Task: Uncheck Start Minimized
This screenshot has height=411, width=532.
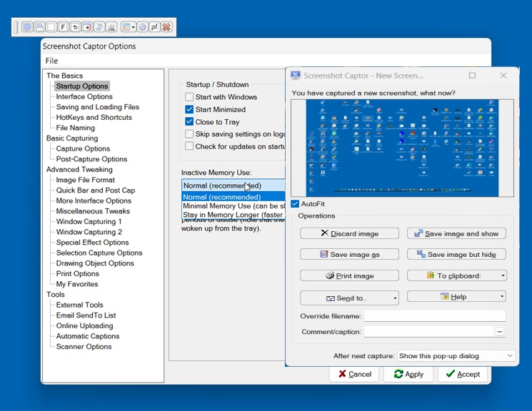Action: click(x=189, y=110)
